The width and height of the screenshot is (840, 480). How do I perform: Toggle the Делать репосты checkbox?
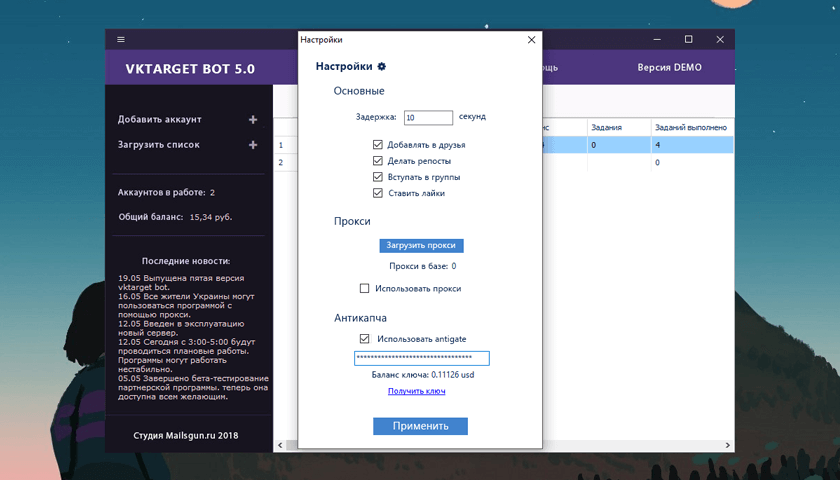pyautogui.click(x=378, y=161)
